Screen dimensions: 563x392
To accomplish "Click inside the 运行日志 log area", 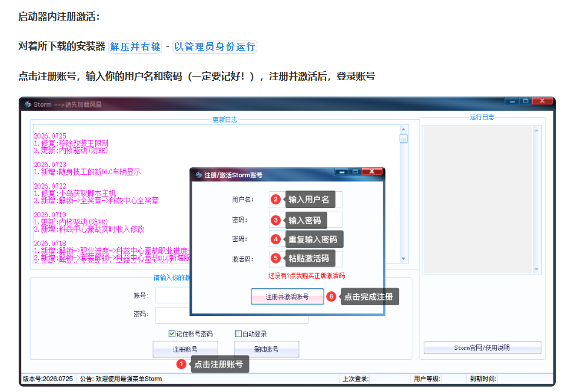I will (x=477, y=200).
